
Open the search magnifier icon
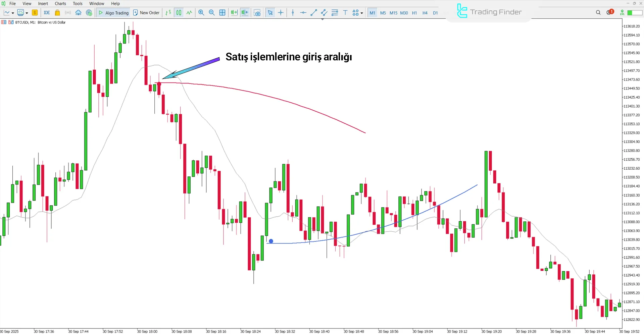(x=598, y=13)
